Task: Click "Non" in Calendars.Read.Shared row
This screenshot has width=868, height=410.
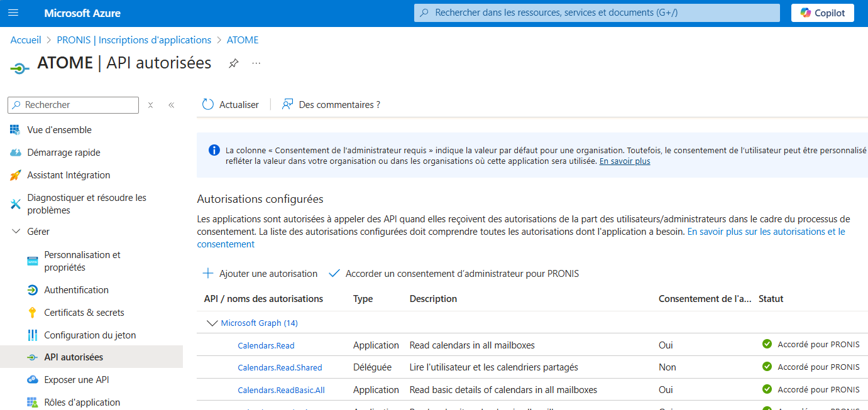Action: click(x=667, y=367)
